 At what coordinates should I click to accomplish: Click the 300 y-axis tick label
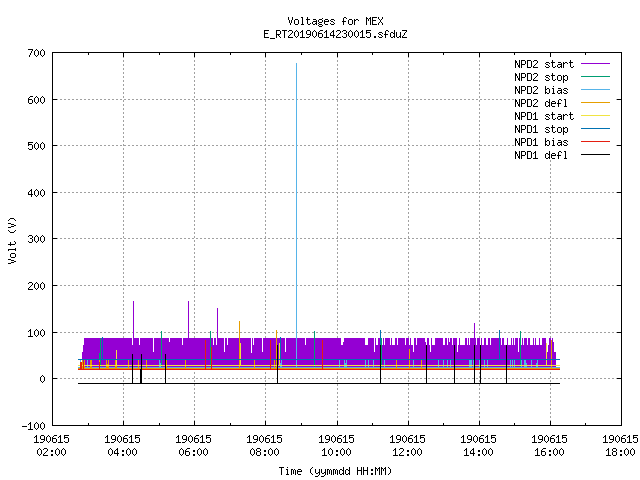pyautogui.click(x=36, y=239)
